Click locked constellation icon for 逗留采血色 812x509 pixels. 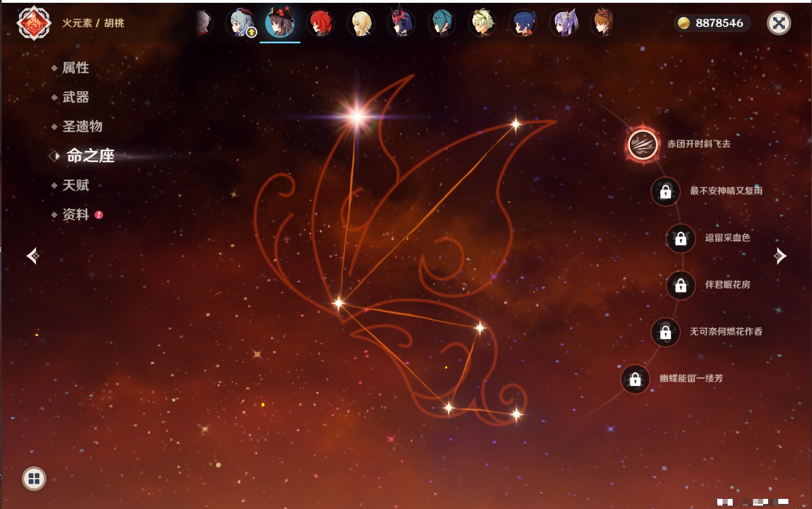(680, 238)
